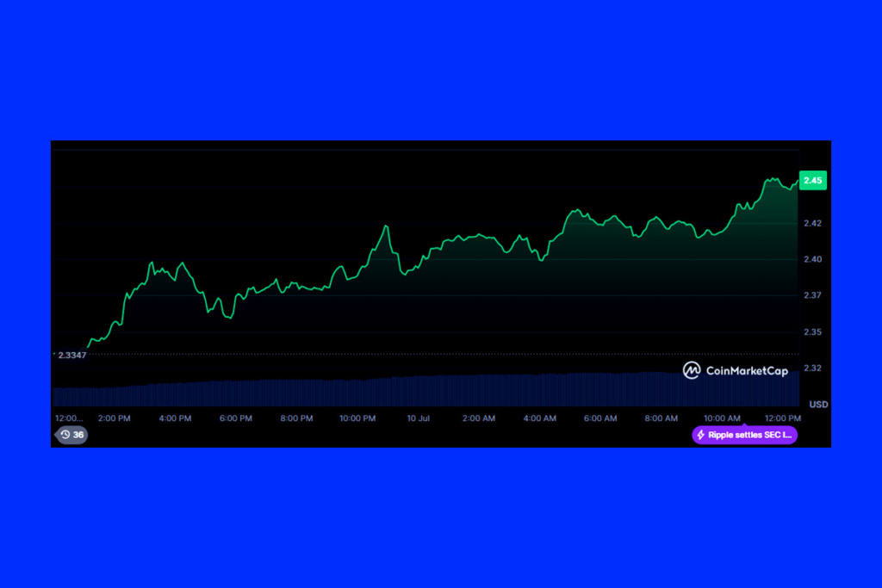Open the Ripple settles SEC news badge
This screenshot has height=588, width=882.
pyautogui.click(x=745, y=435)
